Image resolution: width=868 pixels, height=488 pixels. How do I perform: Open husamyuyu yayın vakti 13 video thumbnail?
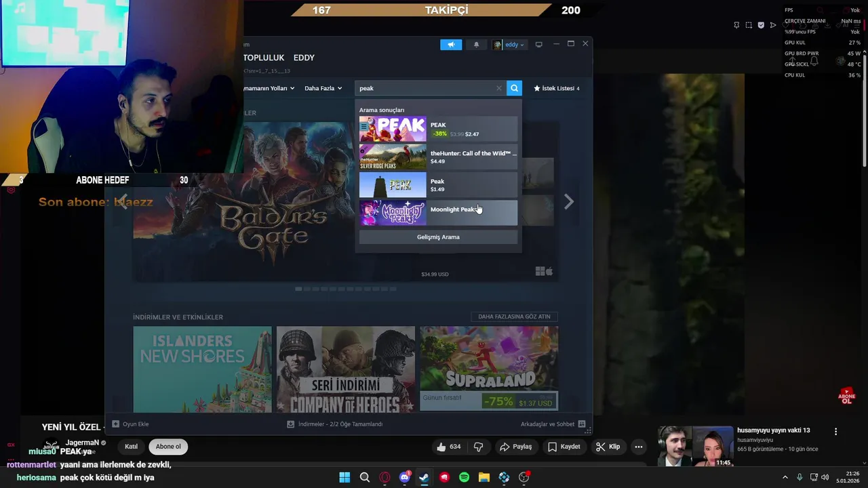tap(696, 446)
